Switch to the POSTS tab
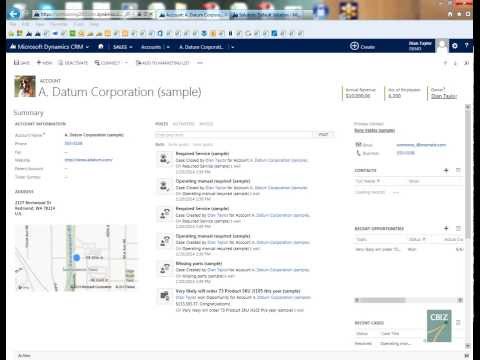The width and height of the screenshot is (480, 360). click(x=162, y=124)
